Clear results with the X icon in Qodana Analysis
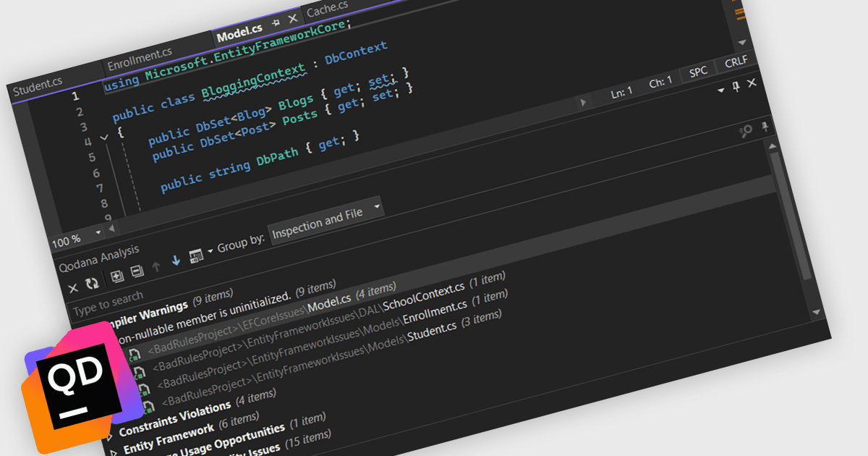This screenshot has height=456, width=868. tap(73, 288)
